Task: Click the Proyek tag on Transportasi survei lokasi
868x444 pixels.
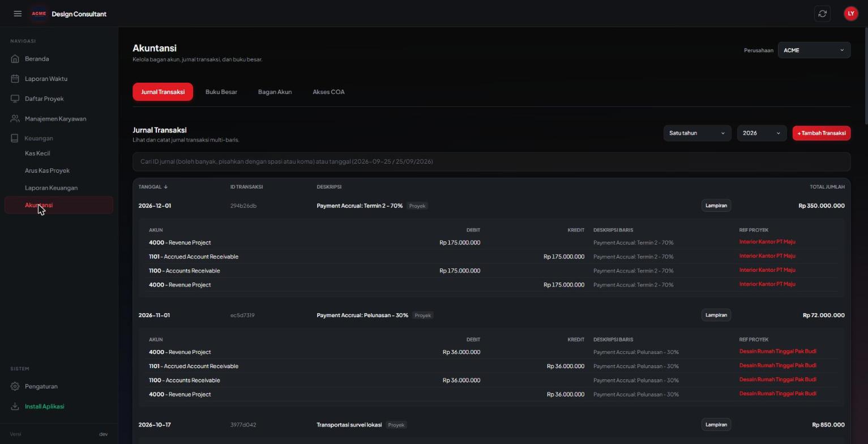Action: pyautogui.click(x=396, y=425)
